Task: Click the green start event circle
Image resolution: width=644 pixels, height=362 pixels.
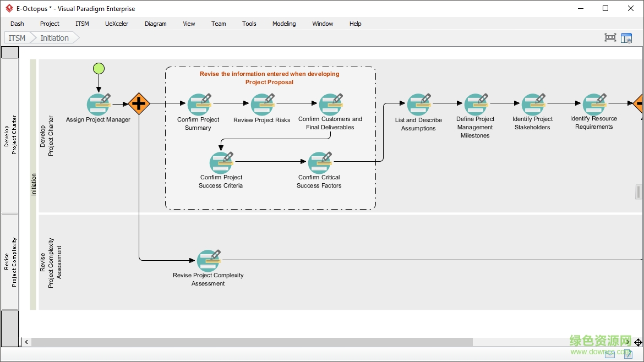Action: click(x=99, y=69)
